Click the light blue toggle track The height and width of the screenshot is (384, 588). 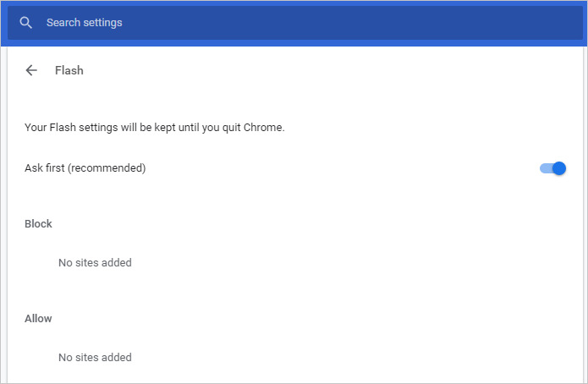click(544, 168)
